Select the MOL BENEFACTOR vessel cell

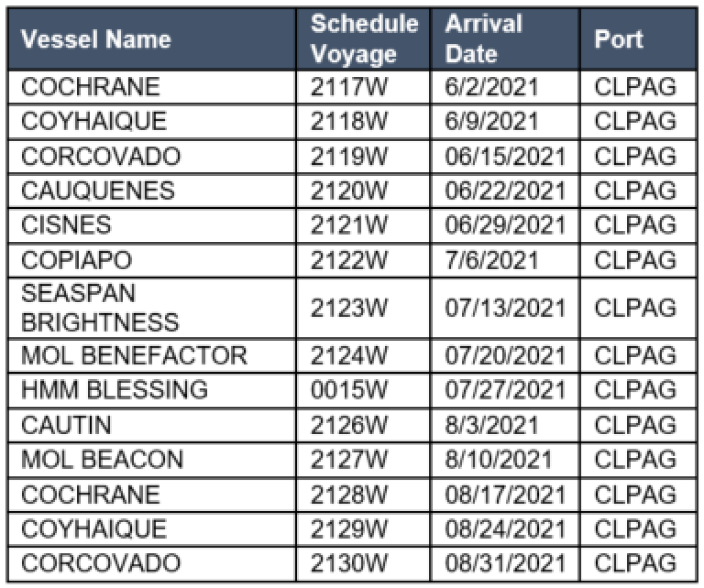[x=152, y=356]
